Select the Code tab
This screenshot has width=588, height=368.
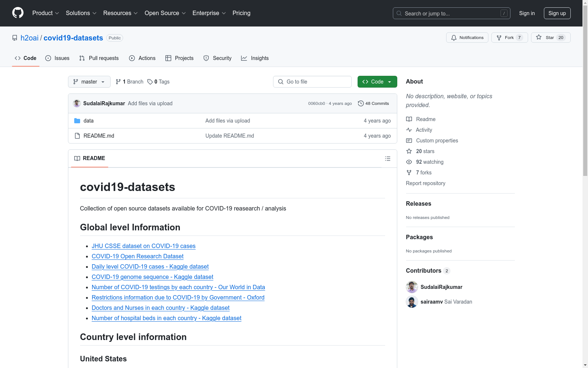pos(25,58)
